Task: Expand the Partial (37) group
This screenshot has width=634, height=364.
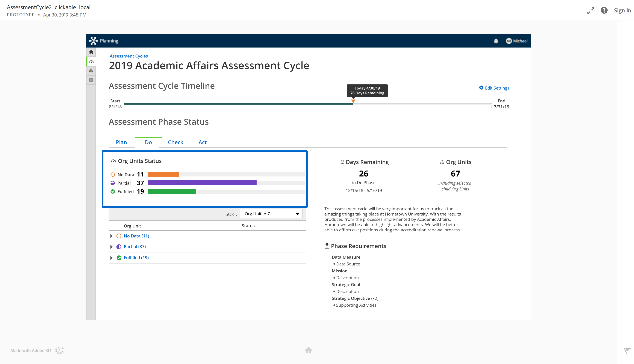Action: pos(111,247)
